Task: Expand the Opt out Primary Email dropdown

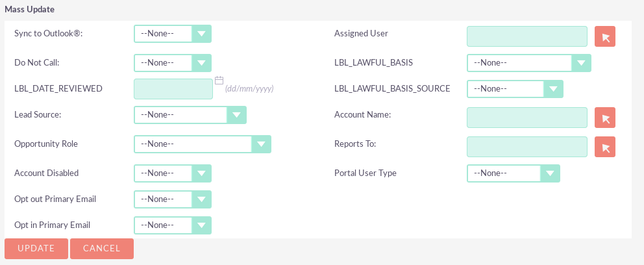Action: click(x=173, y=199)
